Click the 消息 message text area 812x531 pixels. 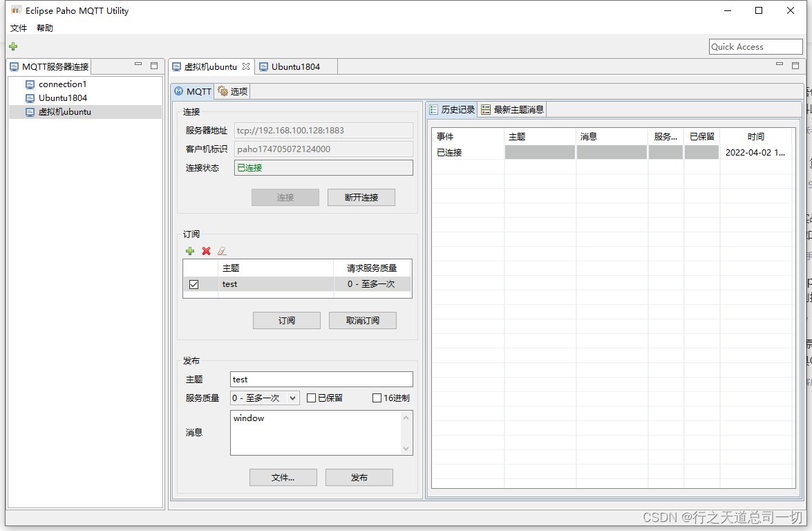click(x=316, y=433)
